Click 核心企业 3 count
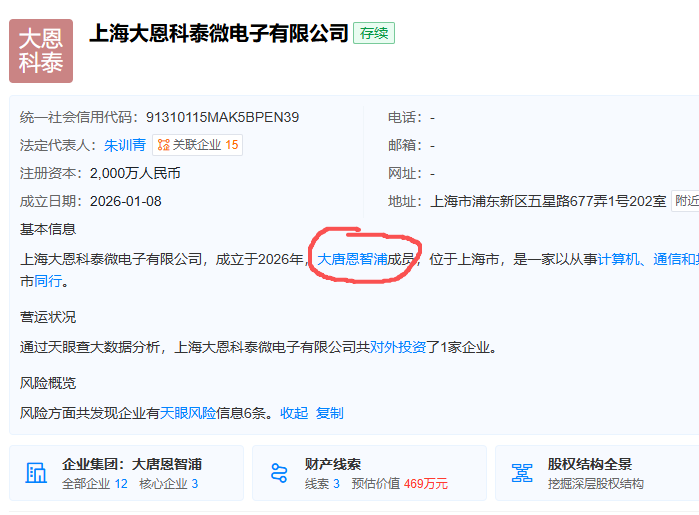 pyautogui.click(x=169, y=484)
